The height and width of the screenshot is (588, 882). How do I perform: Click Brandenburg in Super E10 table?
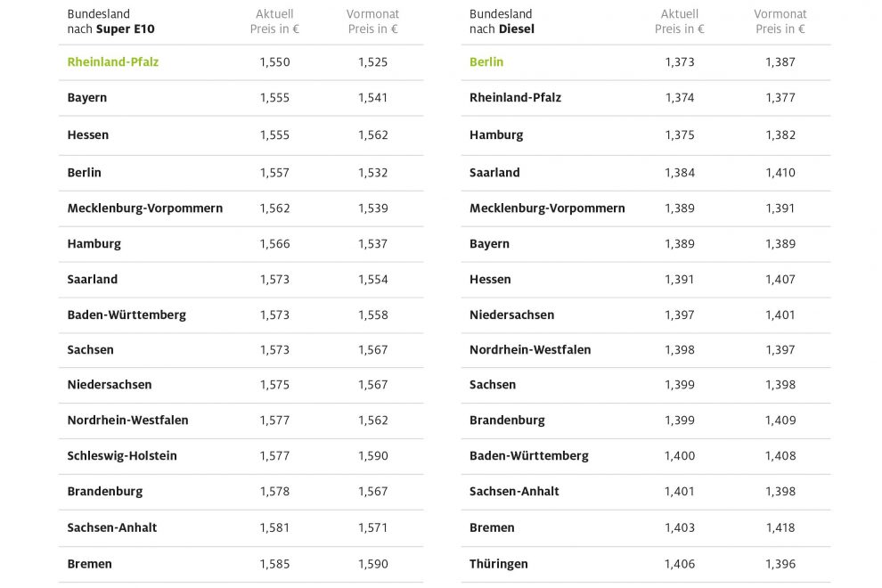(x=105, y=492)
